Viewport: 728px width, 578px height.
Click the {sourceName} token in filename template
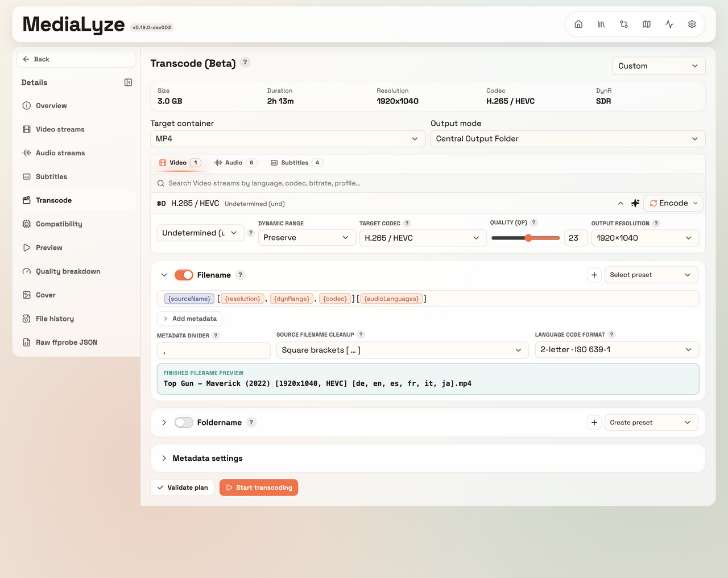189,299
